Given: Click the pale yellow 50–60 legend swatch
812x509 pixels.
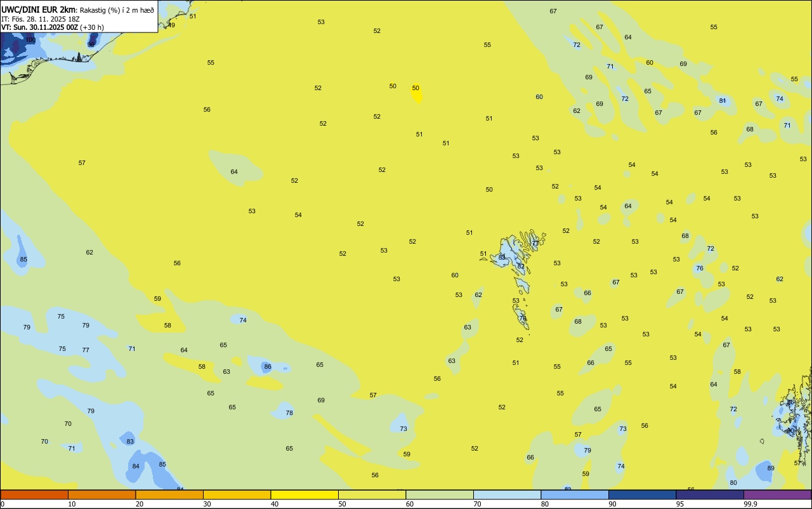Looking at the screenshot, I should [x=372, y=494].
